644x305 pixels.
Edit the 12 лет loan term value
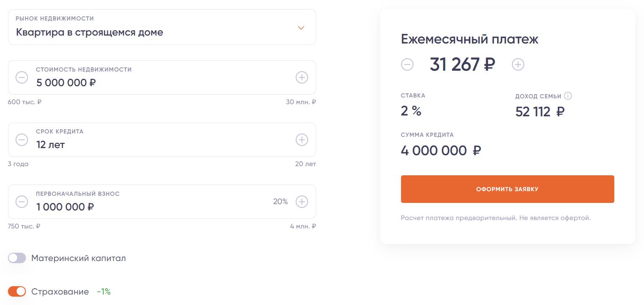(51, 145)
